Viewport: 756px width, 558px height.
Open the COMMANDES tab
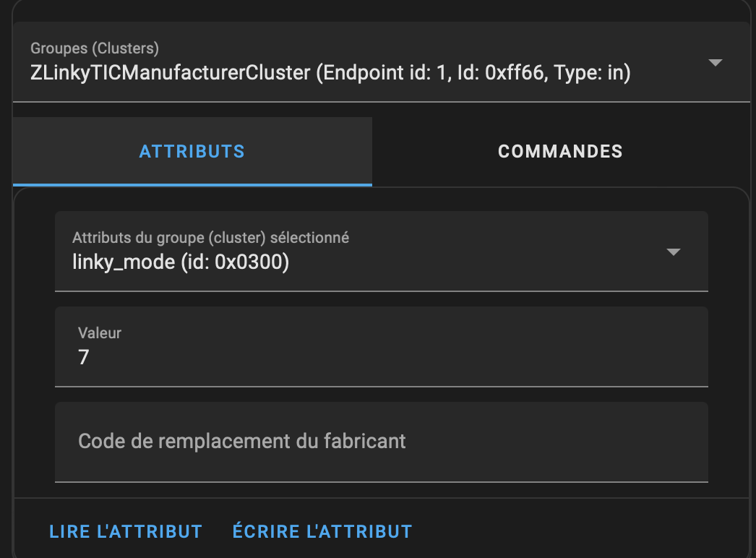(560, 151)
